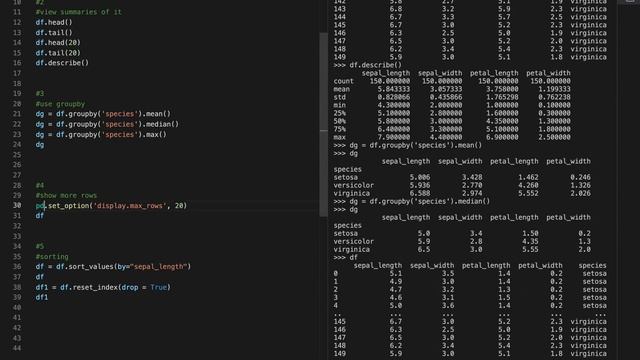Click the terminal groupby median() command
This screenshot has height=360, width=640.
411,201
